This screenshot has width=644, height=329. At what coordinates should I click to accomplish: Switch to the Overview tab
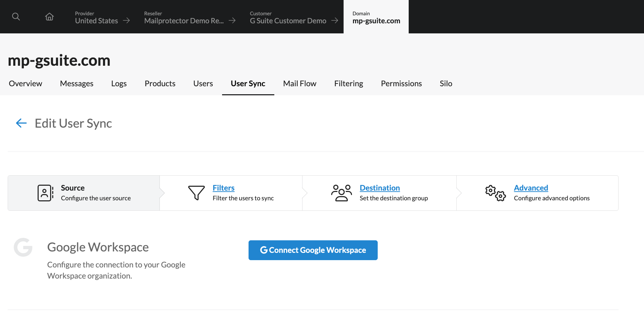pyautogui.click(x=25, y=83)
